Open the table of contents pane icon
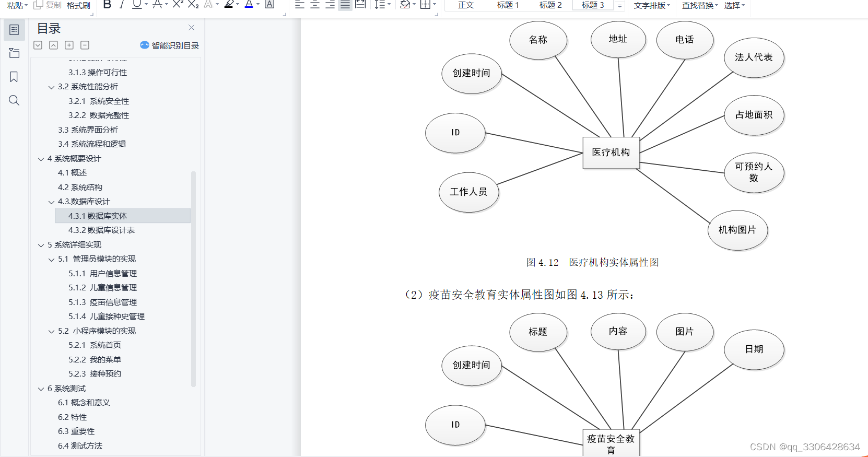 [x=14, y=30]
